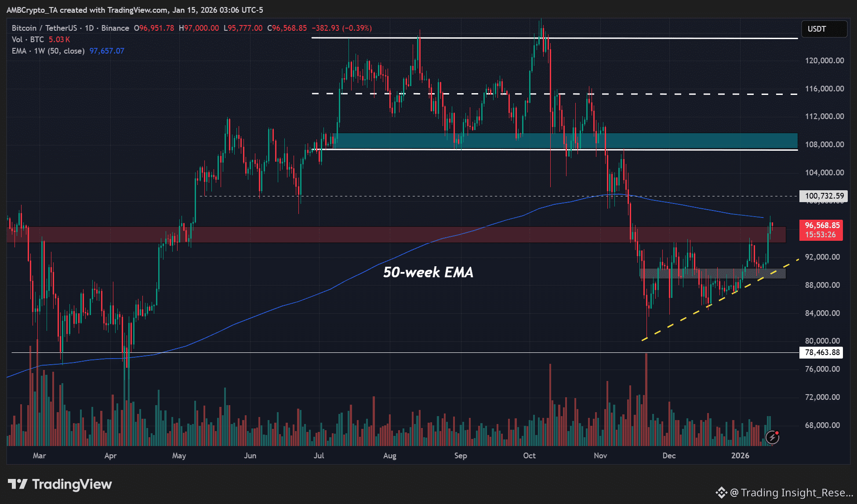Click the Oct label on time axis
This screenshot has width=857, height=504.
(529, 456)
